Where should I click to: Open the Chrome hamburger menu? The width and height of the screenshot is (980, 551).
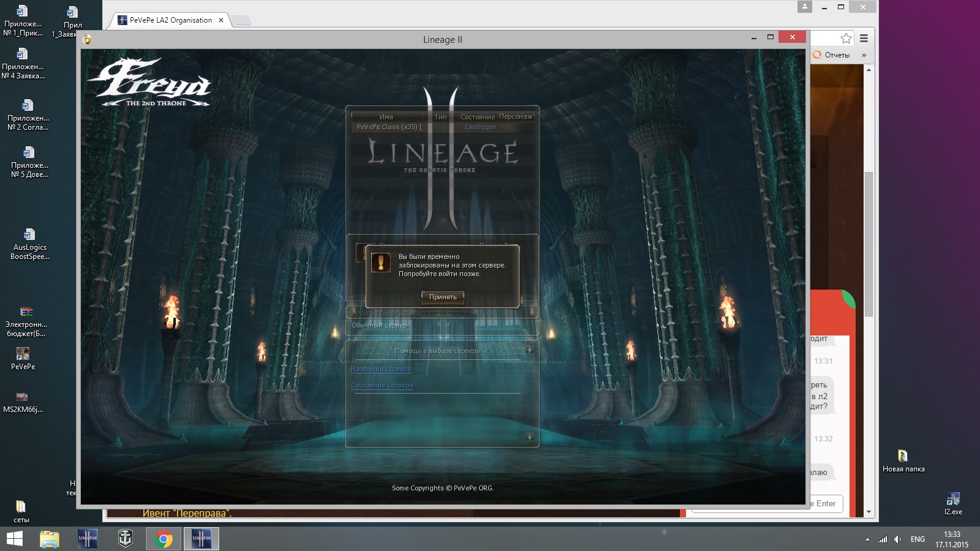864,39
